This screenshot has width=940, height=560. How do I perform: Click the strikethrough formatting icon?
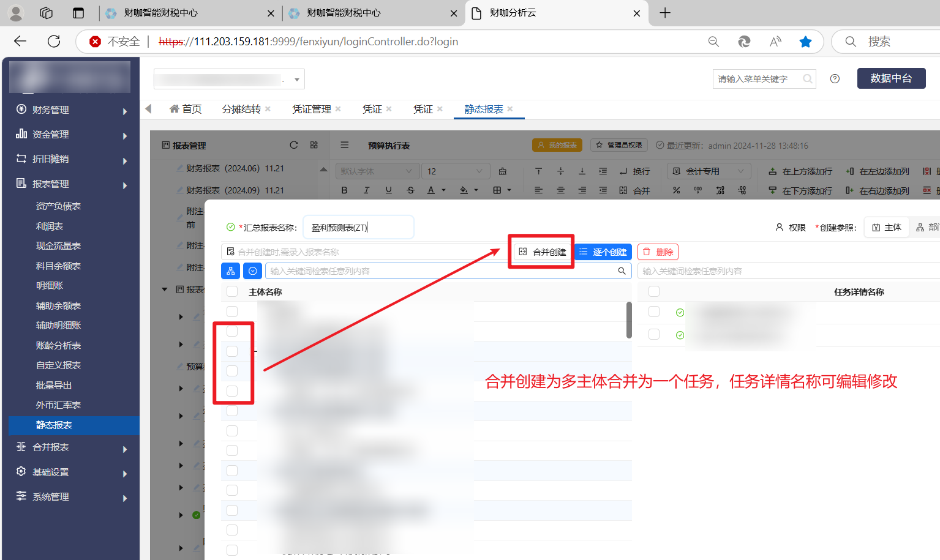[x=410, y=190]
